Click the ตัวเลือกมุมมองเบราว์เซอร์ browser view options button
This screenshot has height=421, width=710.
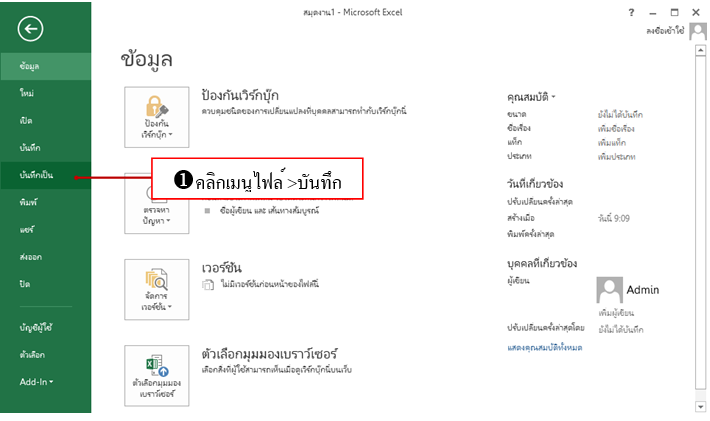pyautogui.click(x=157, y=376)
